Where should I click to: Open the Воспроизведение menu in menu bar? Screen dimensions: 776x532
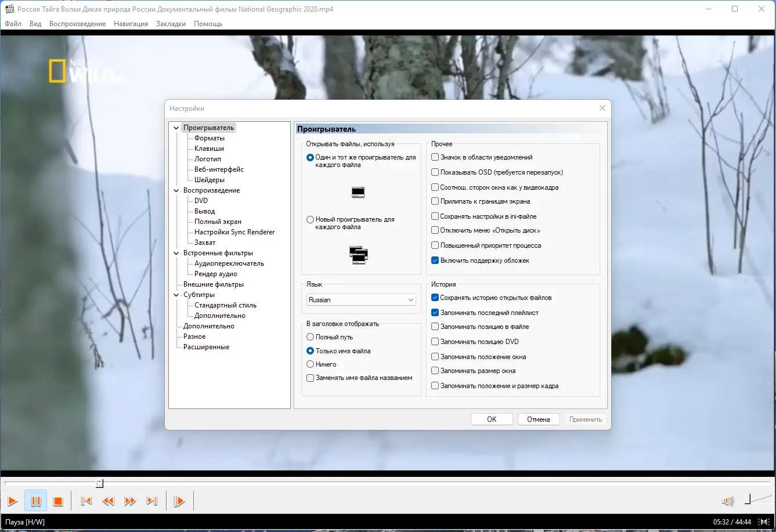tap(78, 24)
